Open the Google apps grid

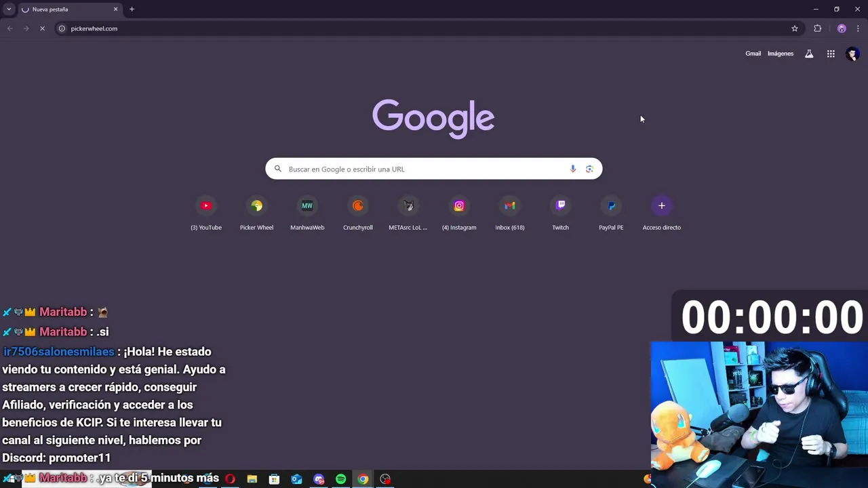[831, 54]
